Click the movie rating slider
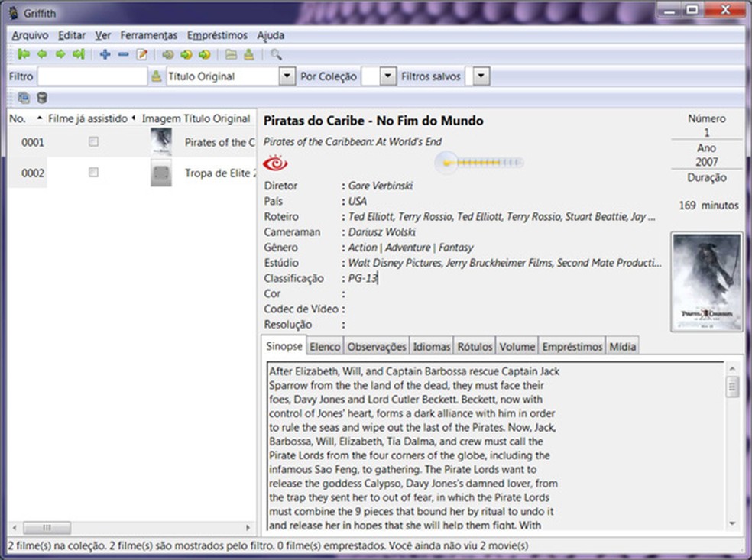Image resolution: width=752 pixels, height=560 pixels. (478, 163)
